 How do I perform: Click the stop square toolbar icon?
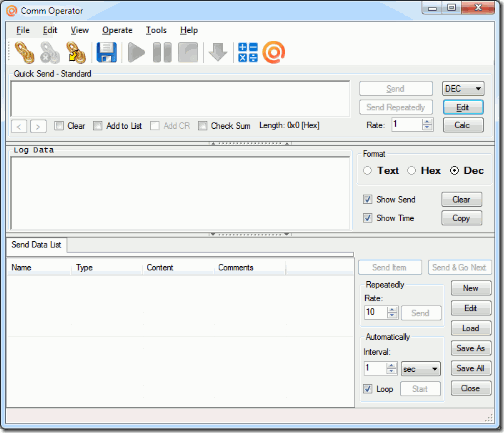tap(188, 52)
